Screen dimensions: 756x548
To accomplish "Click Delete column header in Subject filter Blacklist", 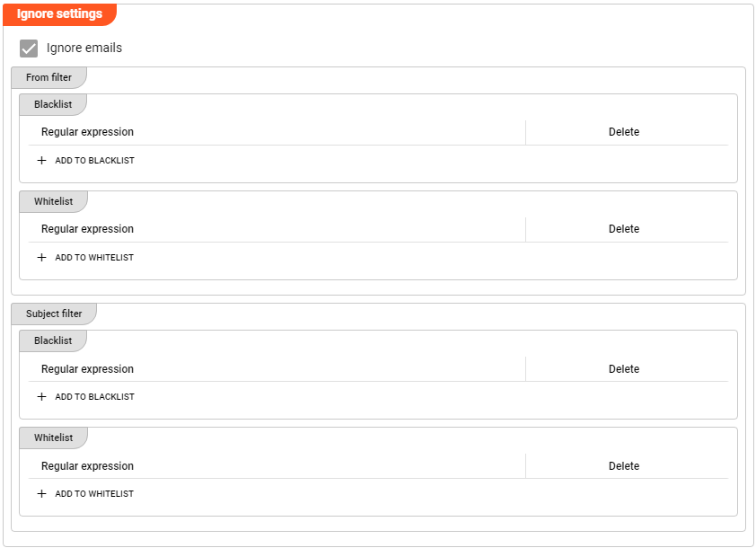I will click(624, 369).
